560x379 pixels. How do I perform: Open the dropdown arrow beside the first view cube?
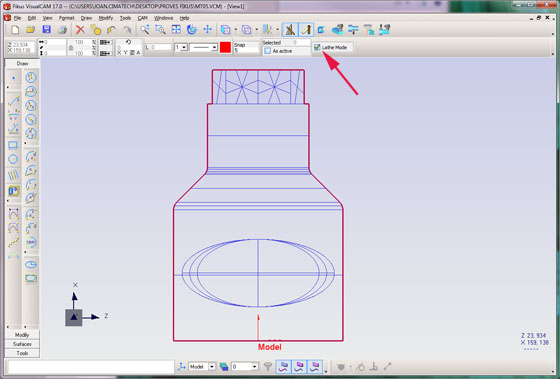tap(236, 30)
